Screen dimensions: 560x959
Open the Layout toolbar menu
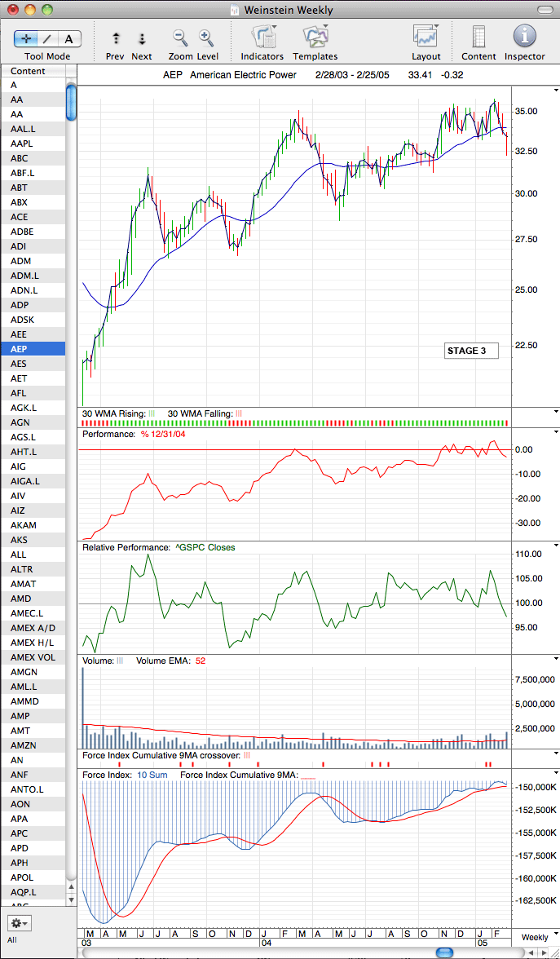[426, 38]
